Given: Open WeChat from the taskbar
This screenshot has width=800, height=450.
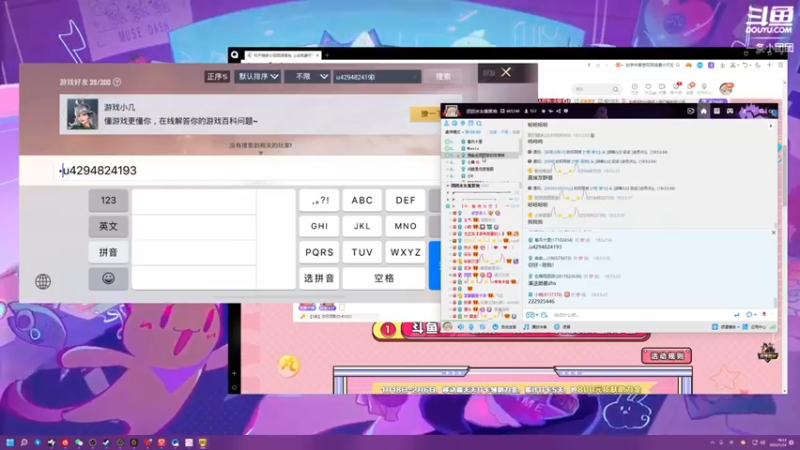Looking at the screenshot, I should (x=79, y=442).
